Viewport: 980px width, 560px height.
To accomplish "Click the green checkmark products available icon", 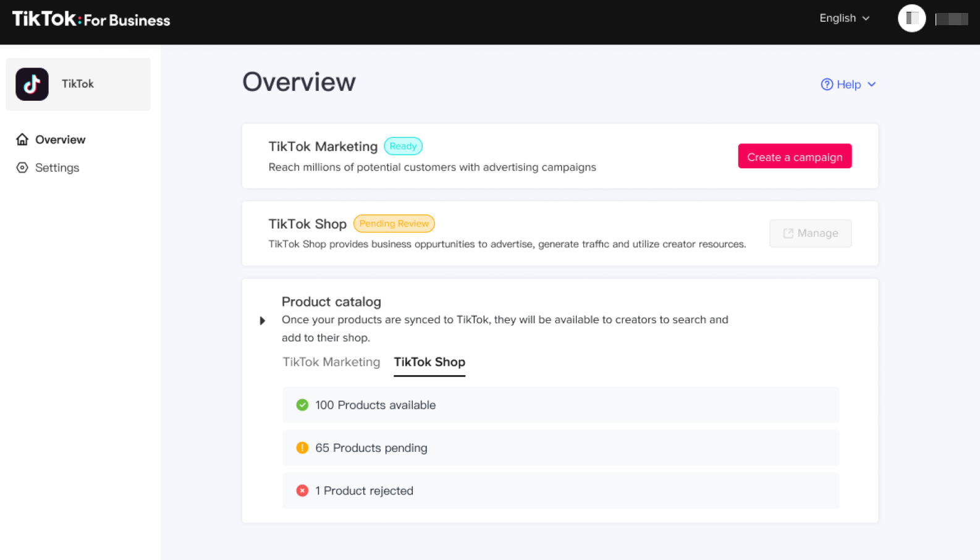I will point(302,405).
